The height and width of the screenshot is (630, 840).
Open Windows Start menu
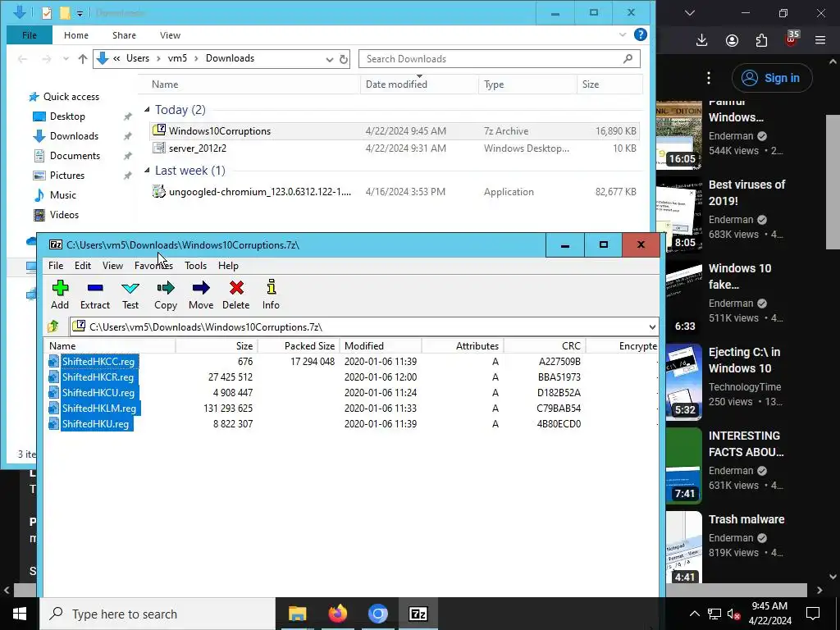coord(20,614)
